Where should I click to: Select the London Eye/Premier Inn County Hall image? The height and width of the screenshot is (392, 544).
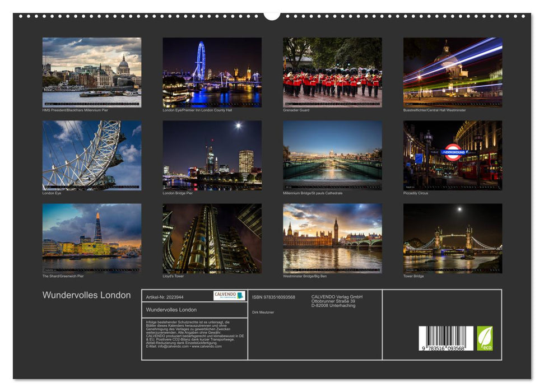pos(212,72)
